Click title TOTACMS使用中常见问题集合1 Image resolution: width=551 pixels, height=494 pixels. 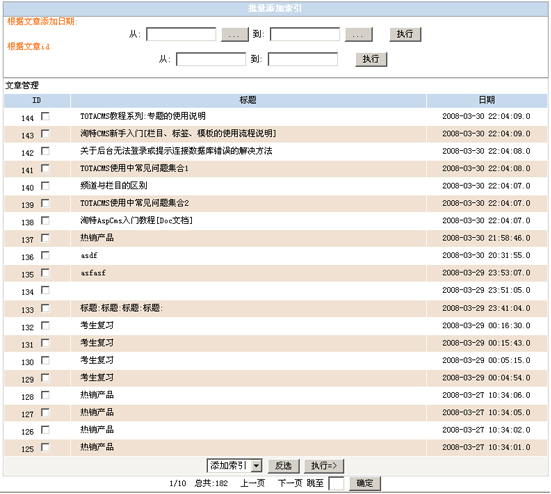click(x=134, y=169)
